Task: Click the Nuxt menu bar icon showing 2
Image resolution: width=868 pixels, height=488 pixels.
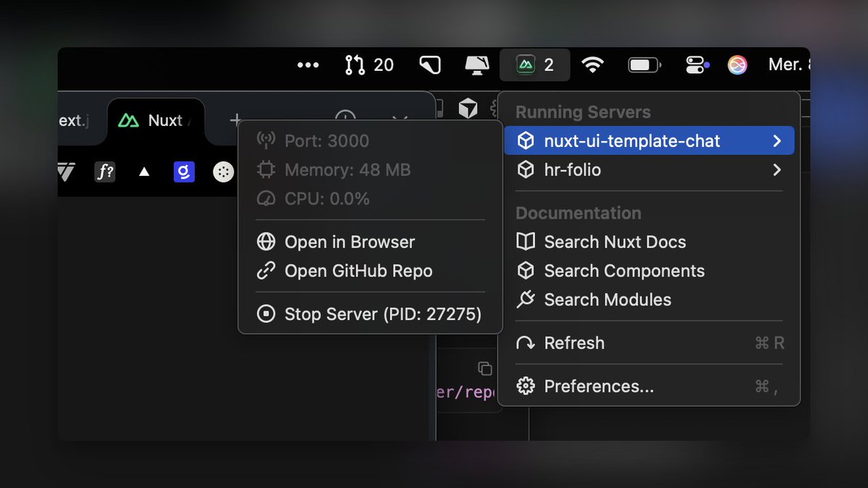Action: (x=535, y=65)
